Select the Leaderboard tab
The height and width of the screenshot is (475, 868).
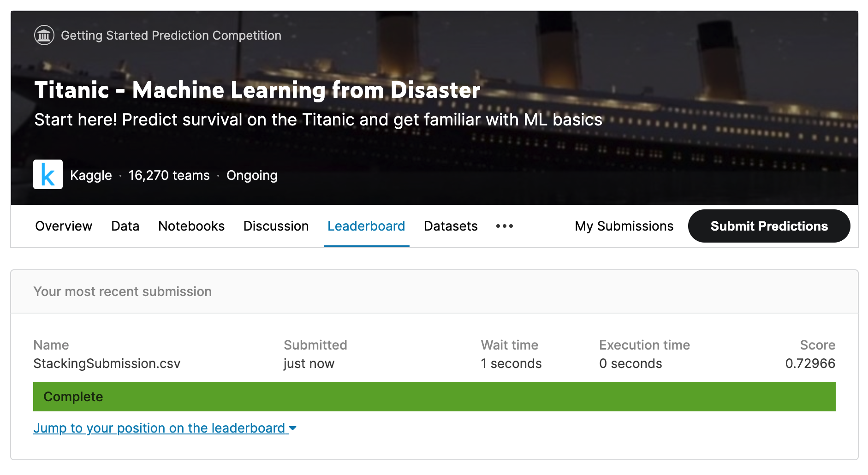tap(366, 226)
